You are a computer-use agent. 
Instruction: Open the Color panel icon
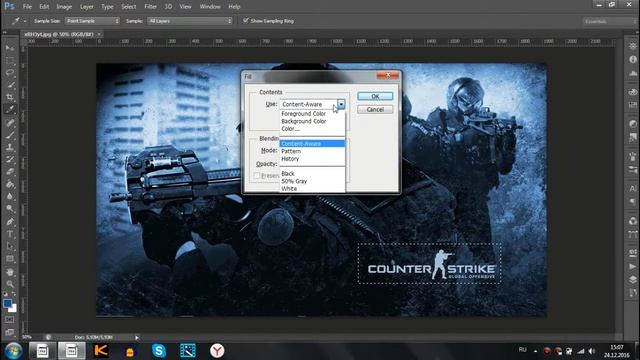click(633, 92)
